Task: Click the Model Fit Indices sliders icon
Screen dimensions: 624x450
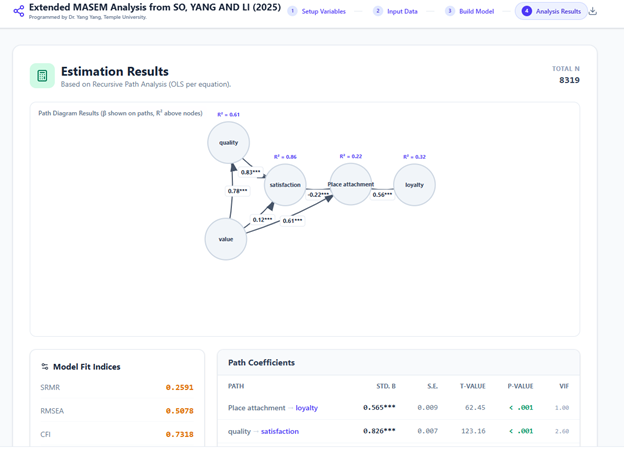Action: point(45,367)
